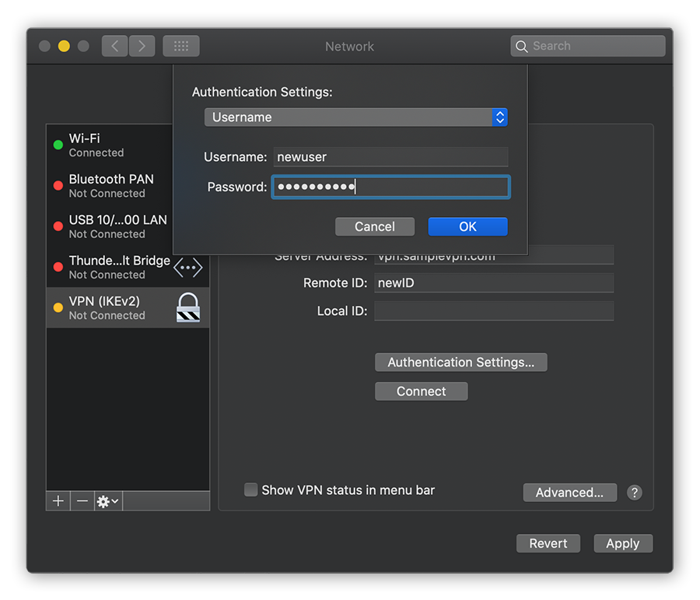Open the gear action menu
700x600 pixels.
[107, 500]
